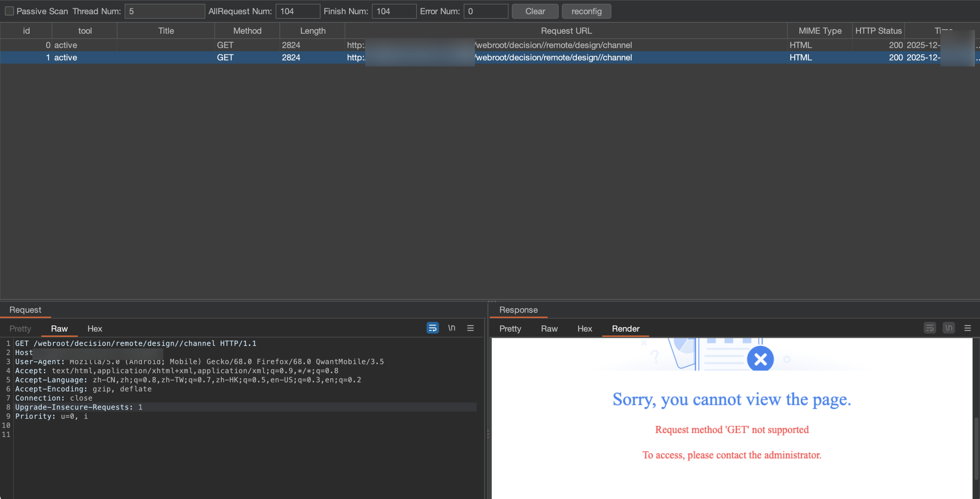Switch response view to Render
This screenshot has height=499, width=980.
point(625,328)
